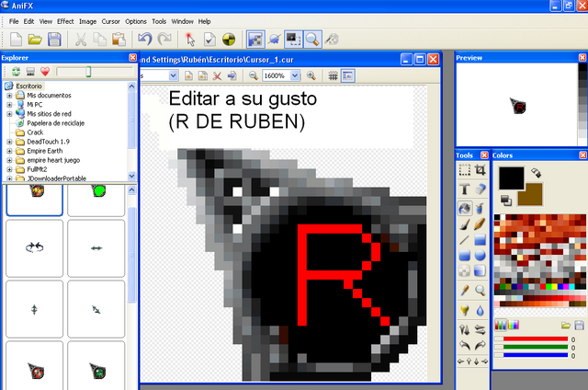Select the Text tool
This screenshot has width=588, height=390.
click(465, 189)
